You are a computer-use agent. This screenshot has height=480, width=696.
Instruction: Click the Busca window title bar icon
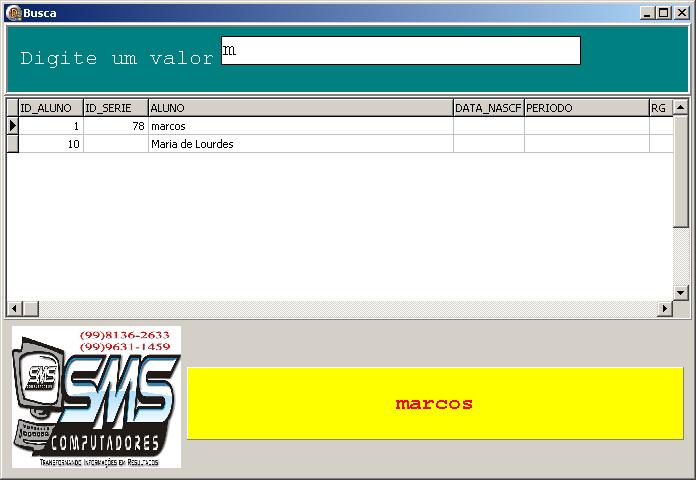[13, 13]
